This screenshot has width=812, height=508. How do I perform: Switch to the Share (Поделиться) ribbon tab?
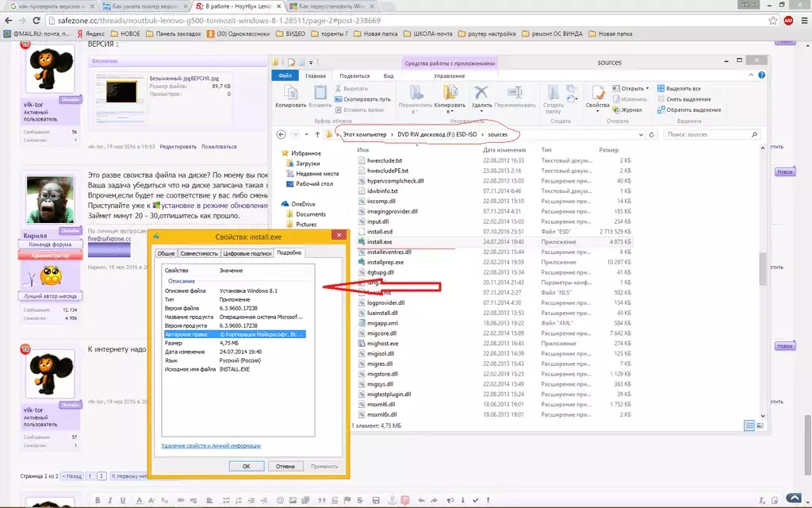point(354,75)
